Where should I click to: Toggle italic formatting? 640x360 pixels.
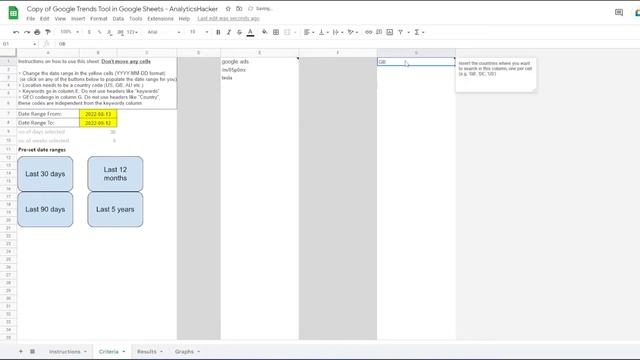pyautogui.click(x=229, y=32)
